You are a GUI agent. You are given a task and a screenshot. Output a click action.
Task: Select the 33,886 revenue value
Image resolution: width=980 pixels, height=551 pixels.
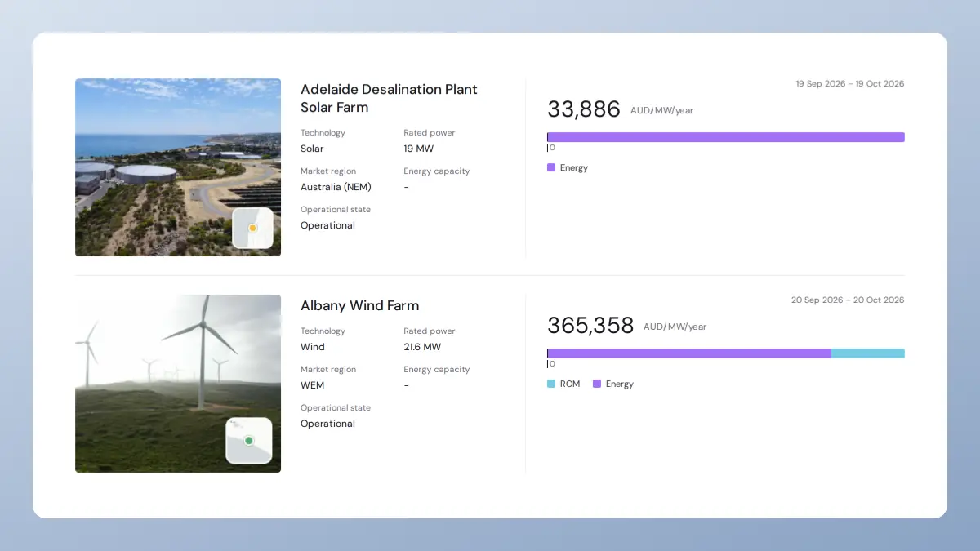coord(584,109)
